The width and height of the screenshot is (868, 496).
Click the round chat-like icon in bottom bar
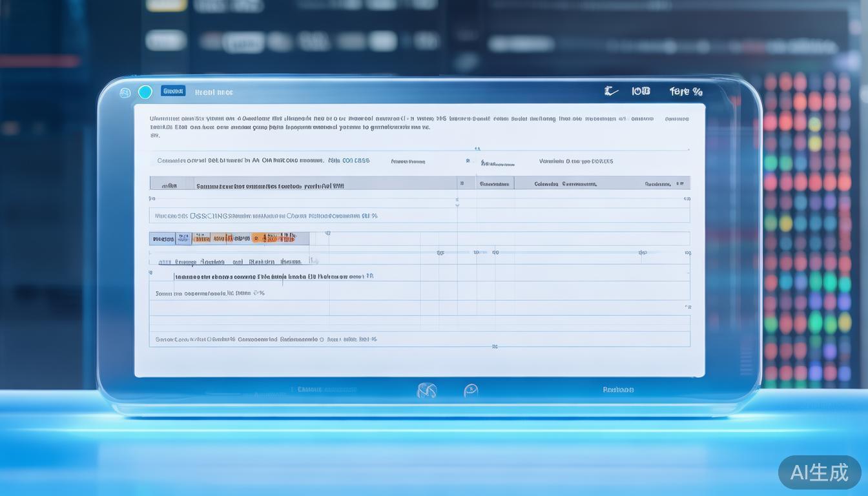coord(471,390)
